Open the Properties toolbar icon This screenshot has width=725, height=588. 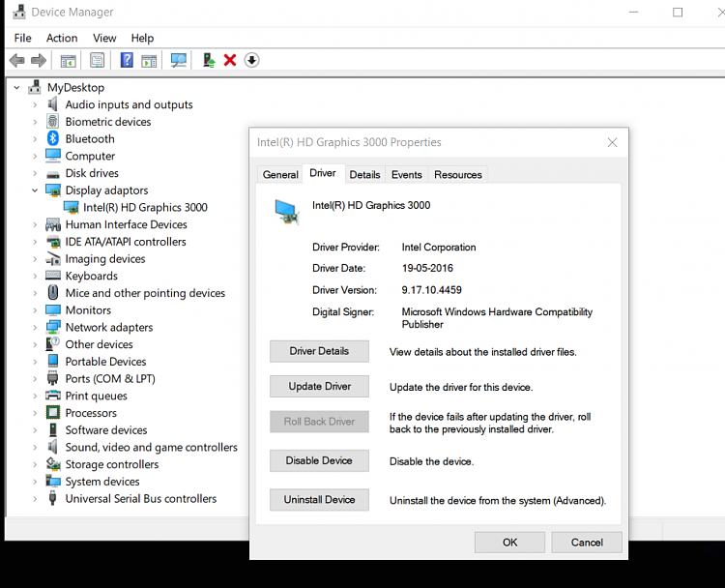pos(97,60)
